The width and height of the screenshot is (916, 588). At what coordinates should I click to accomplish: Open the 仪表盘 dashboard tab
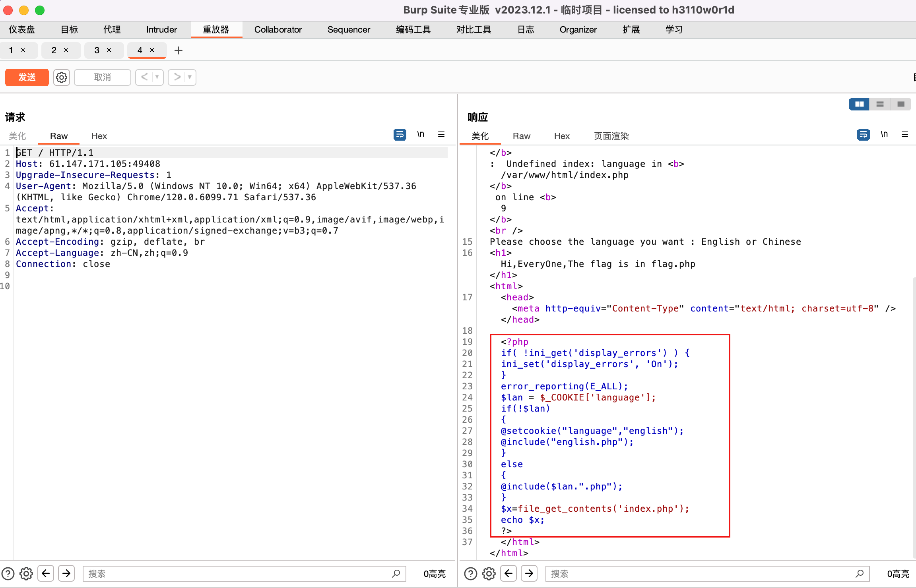pyautogui.click(x=22, y=30)
